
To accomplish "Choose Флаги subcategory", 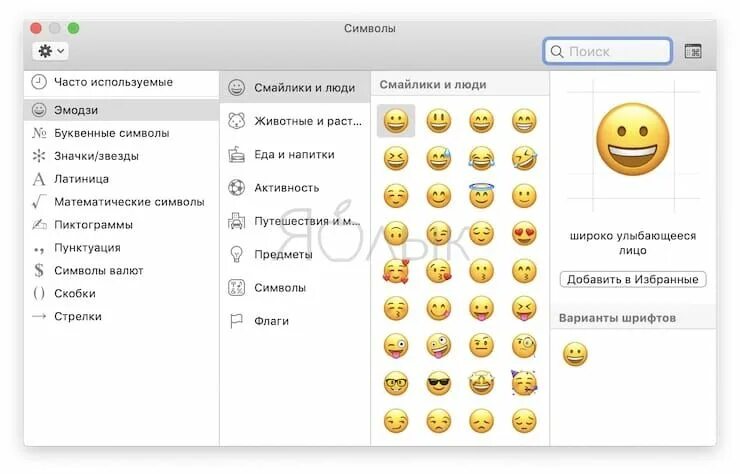I will (x=295, y=321).
